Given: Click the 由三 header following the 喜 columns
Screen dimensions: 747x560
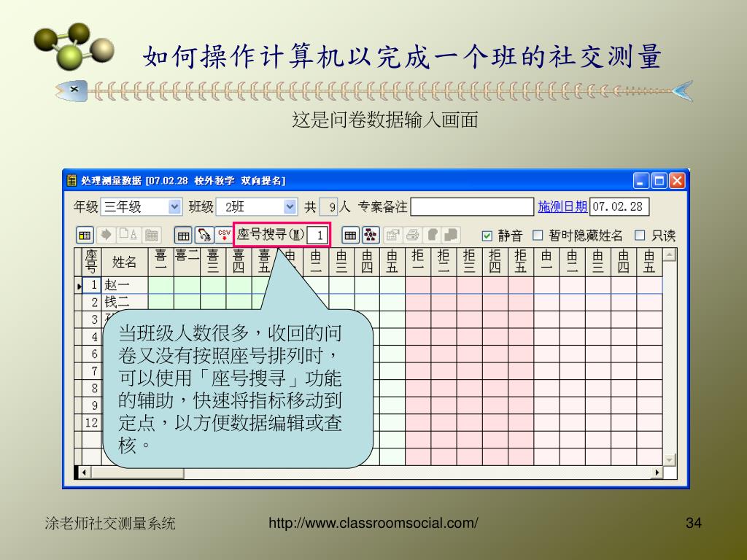Looking at the screenshot, I should tap(341, 262).
